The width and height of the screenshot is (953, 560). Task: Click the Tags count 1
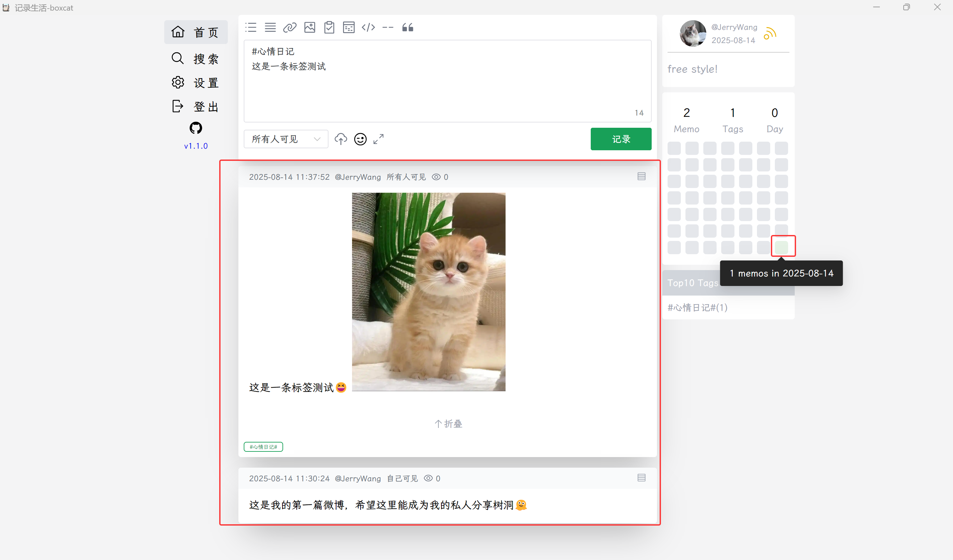[x=732, y=113]
